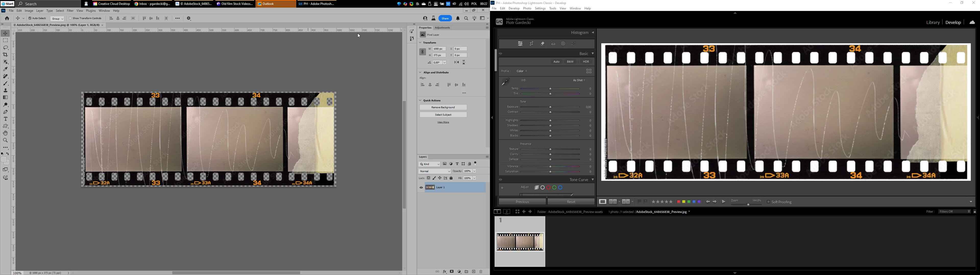Open the Lightroom Profile Browser grid icon

[x=589, y=71]
